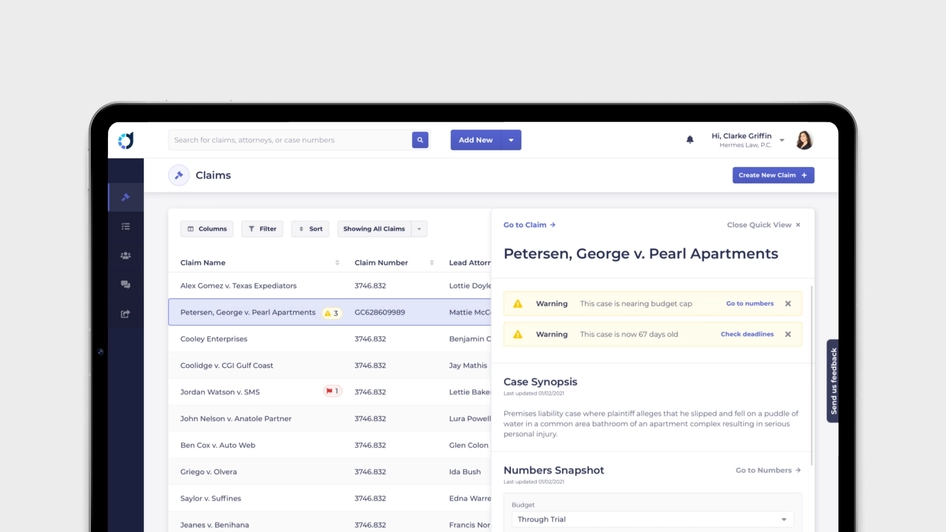Sort by Claim Number column arrows
946x532 pixels.
(x=431, y=262)
